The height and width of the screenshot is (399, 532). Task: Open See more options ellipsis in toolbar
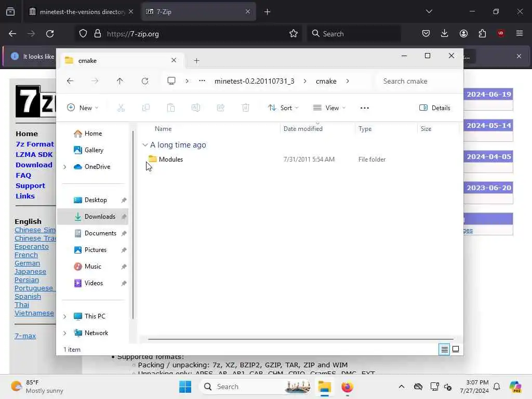pos(365,108)
